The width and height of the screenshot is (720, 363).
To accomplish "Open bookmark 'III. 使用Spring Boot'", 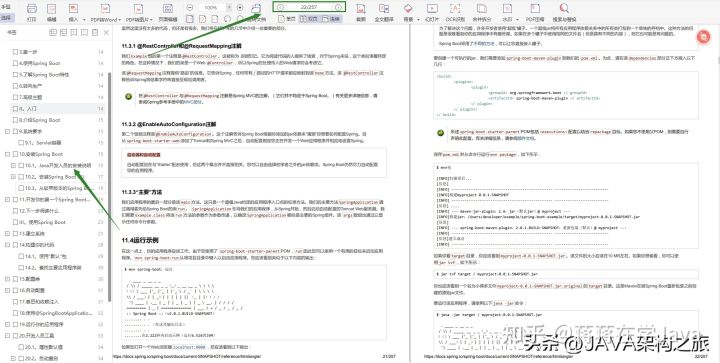I will (x=42, y=222).
